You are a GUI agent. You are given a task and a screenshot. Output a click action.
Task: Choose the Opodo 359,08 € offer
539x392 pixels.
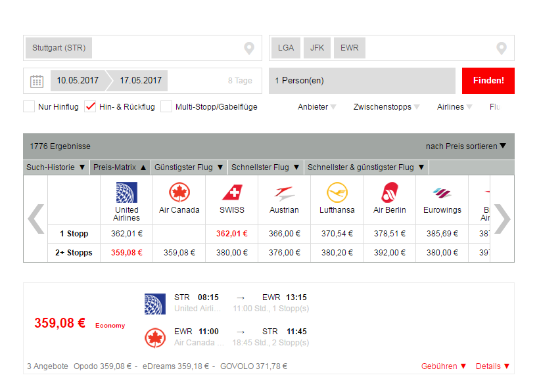coord(103,366)
